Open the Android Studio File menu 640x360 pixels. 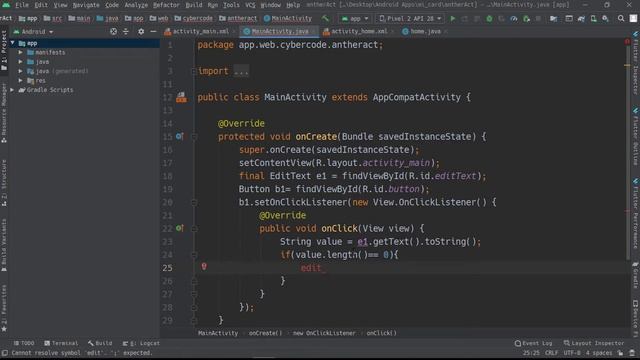tap(22, 5)
